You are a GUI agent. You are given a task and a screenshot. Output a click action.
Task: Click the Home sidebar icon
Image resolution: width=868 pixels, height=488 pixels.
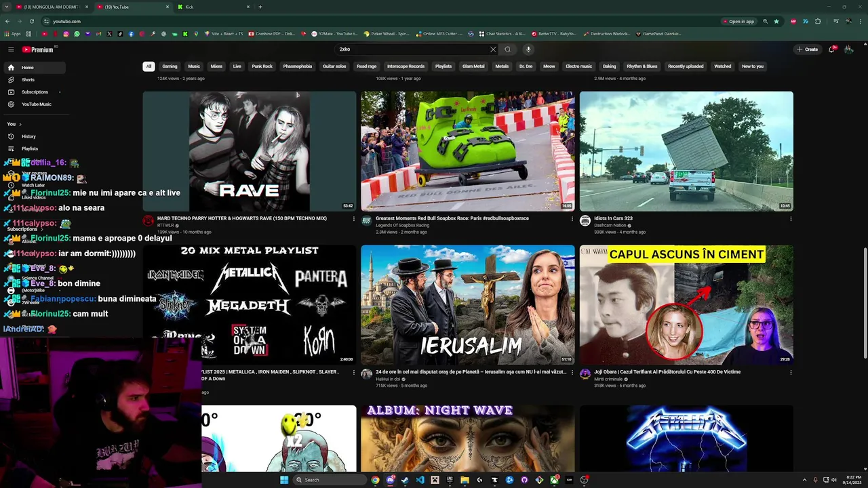pos(11,68)
